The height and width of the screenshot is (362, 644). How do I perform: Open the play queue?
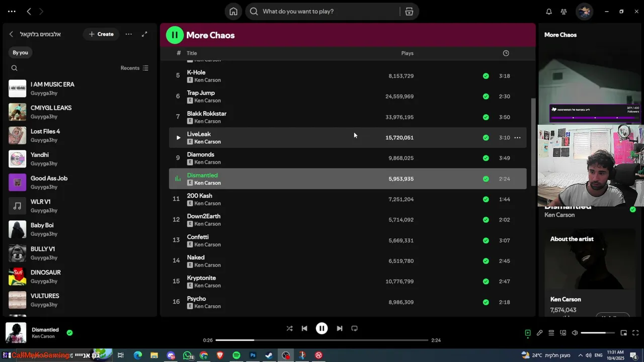pyautogui.click(x=551, y=333)
